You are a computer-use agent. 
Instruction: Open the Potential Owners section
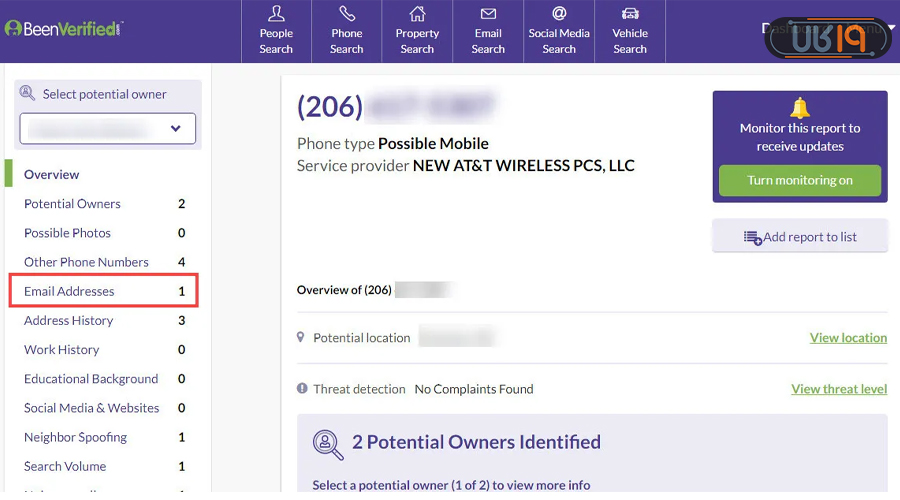[x=72, y=204]
